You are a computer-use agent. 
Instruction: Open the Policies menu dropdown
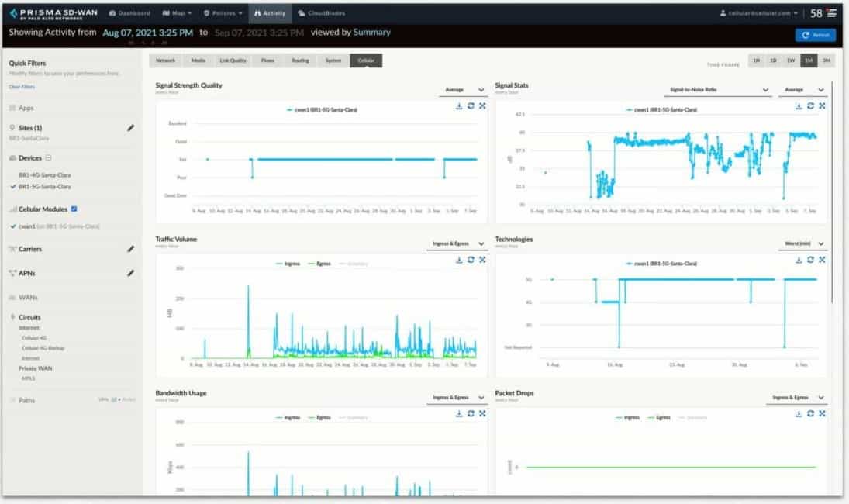tap(223, 13)
